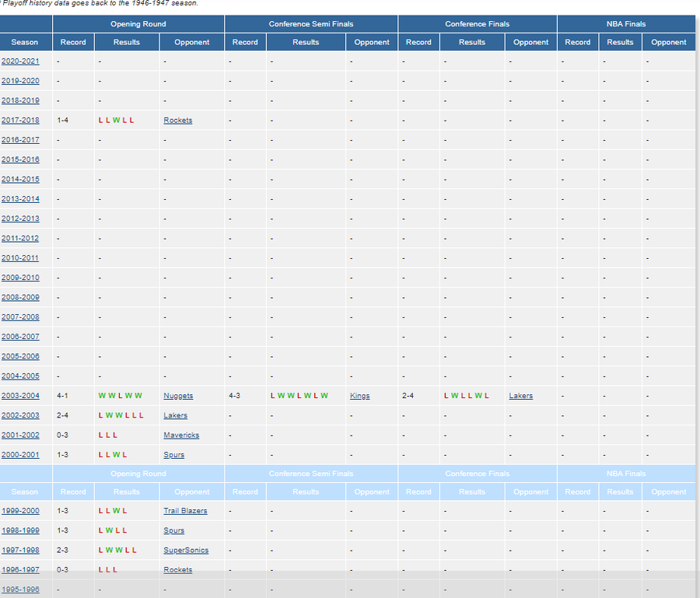Open the 2004-2005 season link
Viewport: 700px width, 598px height.
20,376
